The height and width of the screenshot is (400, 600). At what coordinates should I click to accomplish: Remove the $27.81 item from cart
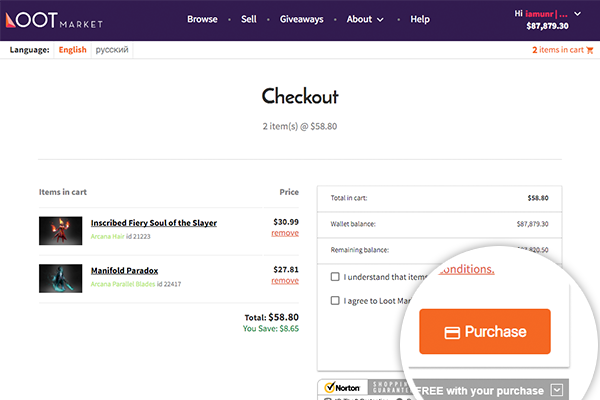click(x=285, y=281)
